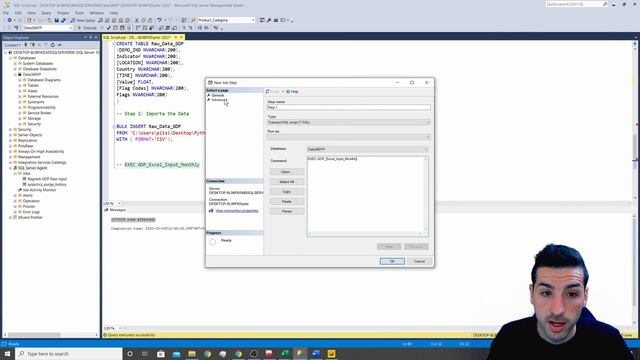Open the Connect dropdown in Object Explorer
The height and width of the screenshot is (360, 640).
pyautogui.click(x=12, y=44)
